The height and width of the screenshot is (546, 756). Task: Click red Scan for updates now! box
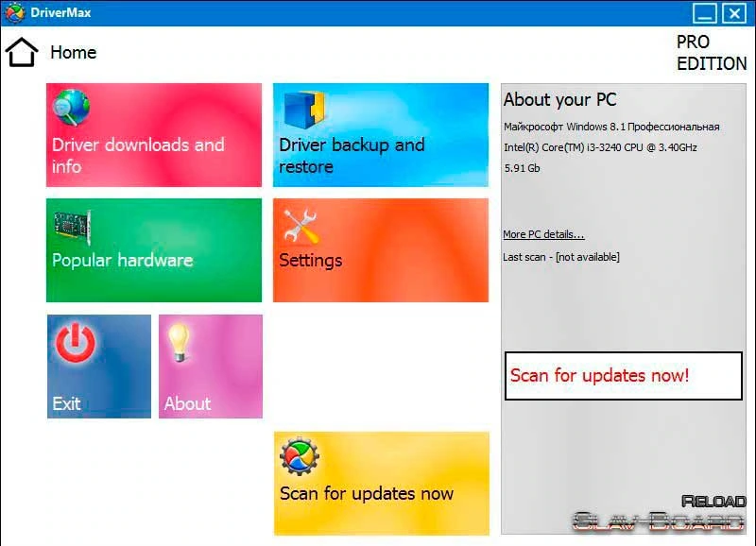623,375
